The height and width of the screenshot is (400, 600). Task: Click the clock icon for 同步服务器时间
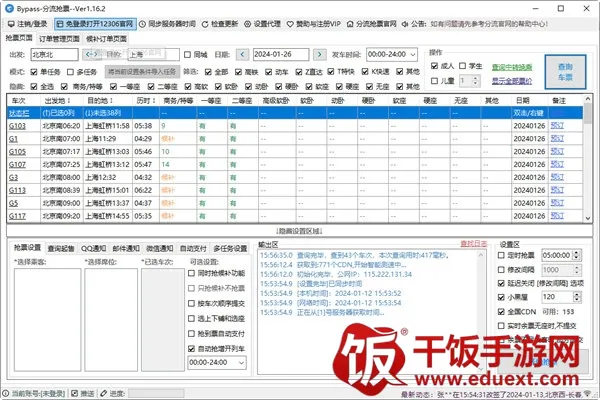point(142,24)
